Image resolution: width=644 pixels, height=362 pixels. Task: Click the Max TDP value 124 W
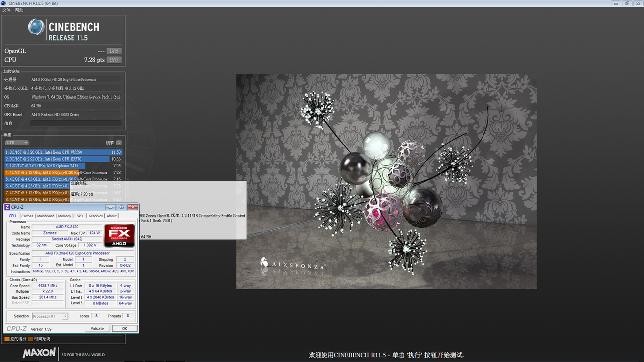pos(94,233)
